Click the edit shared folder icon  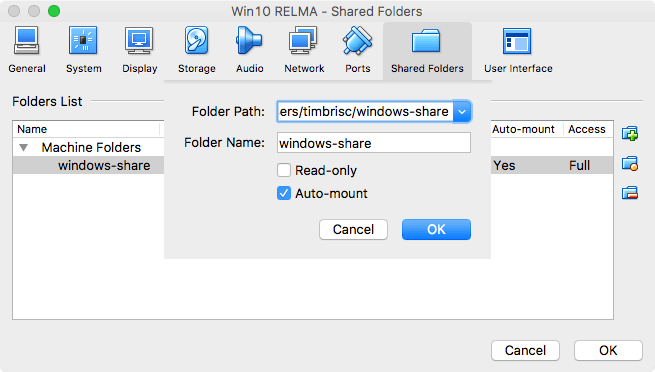(x=630, y=163)
